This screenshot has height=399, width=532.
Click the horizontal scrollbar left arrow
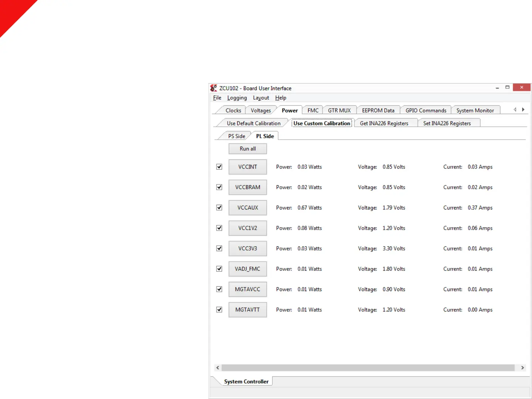click(x=218, y=368)
